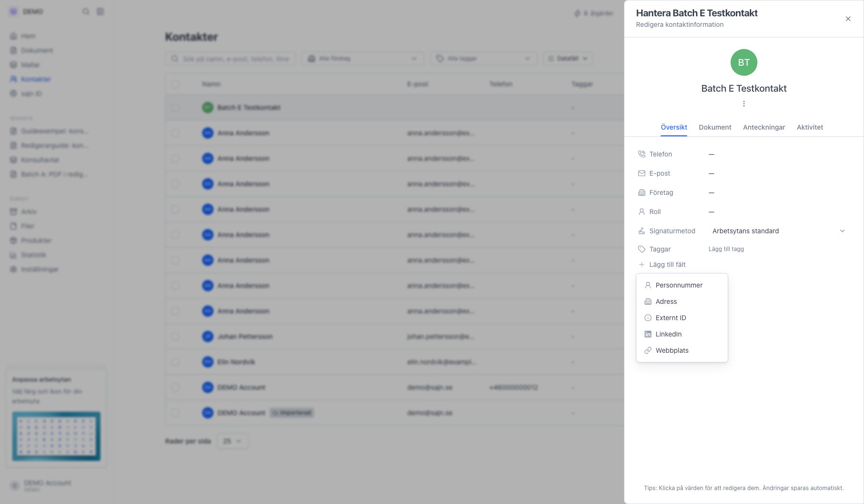
Task: Open sajn ID in the sidebar
Action: pos(26,94)
